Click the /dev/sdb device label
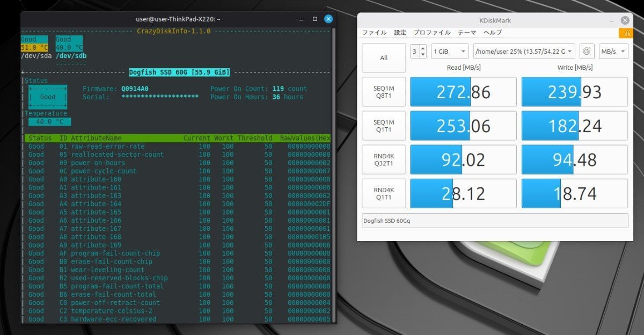 pyautogui.click(x=70, y=56)
